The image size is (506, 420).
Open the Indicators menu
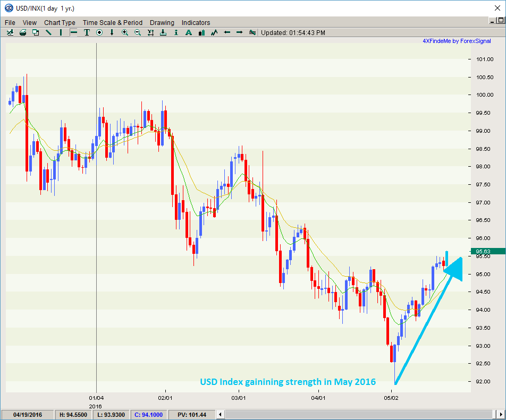point(196,22)
